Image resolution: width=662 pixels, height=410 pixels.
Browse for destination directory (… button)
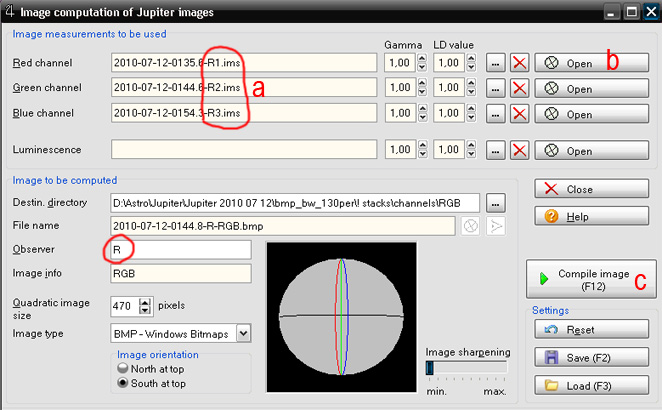[x=495, y=203]
